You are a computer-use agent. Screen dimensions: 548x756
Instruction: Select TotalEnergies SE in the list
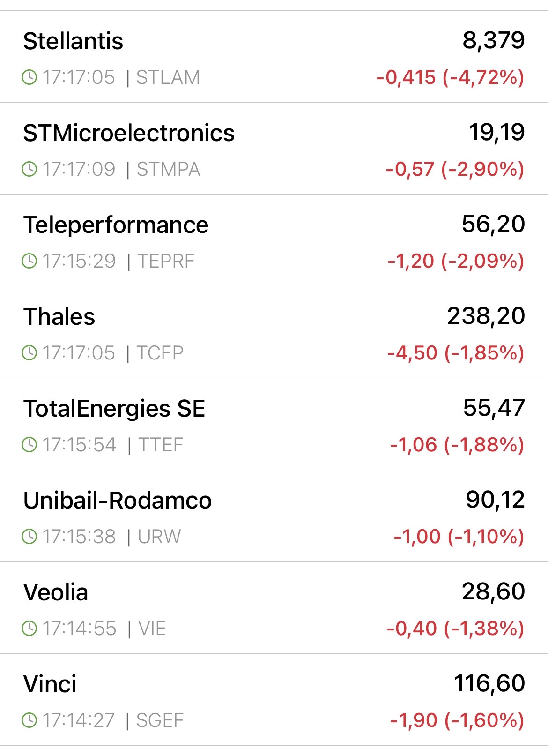click(114, 409)
